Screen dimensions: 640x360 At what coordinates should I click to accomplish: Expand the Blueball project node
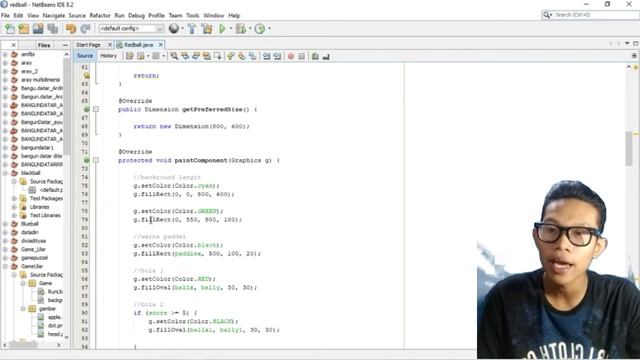(x=5, y=224)
